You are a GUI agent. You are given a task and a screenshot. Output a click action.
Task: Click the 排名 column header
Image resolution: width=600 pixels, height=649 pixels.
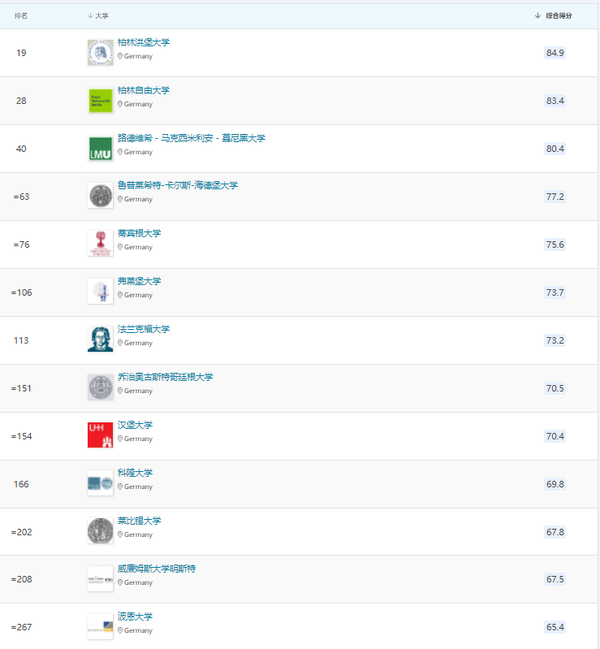(21, 17)
